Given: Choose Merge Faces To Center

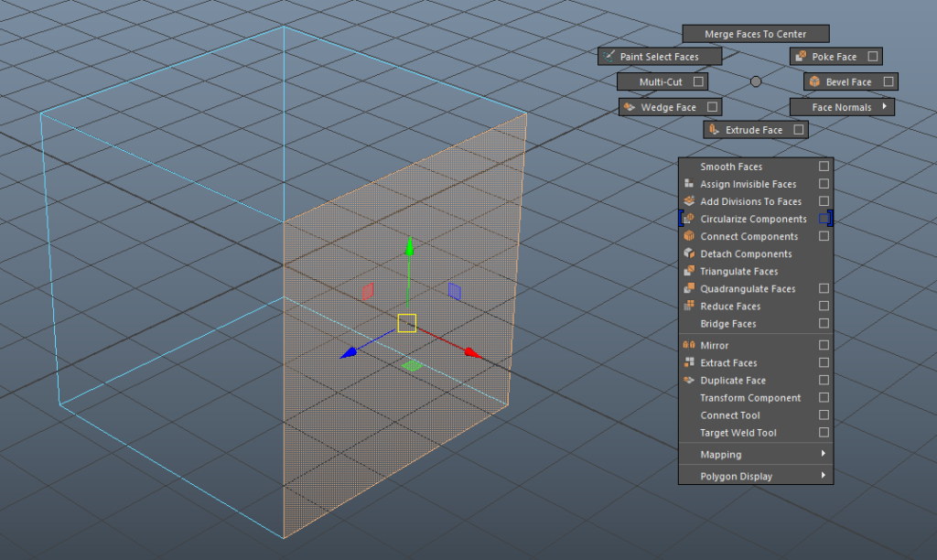Looking at the screenshot, I should pos(756,34).
